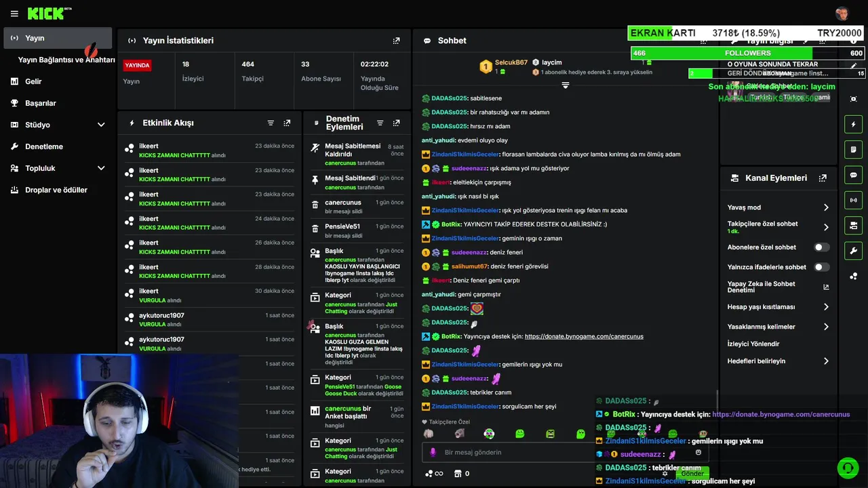Open the hamburger menu next to Kick logo
This screenshot has height=488, width=868.
pyautogui.click(x=14, y=14)
